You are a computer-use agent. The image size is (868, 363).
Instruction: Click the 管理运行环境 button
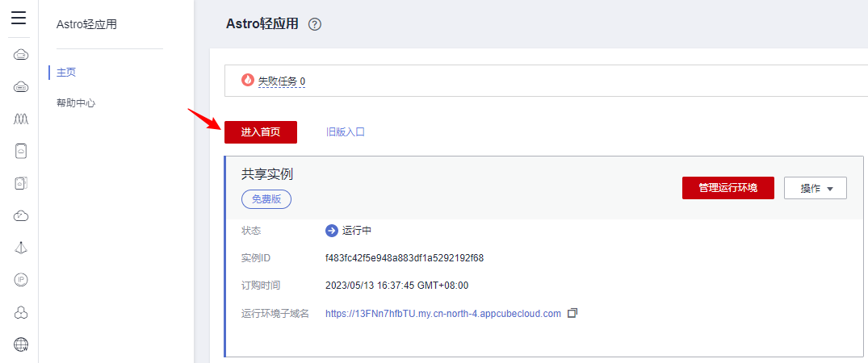(x=728, y=188)
